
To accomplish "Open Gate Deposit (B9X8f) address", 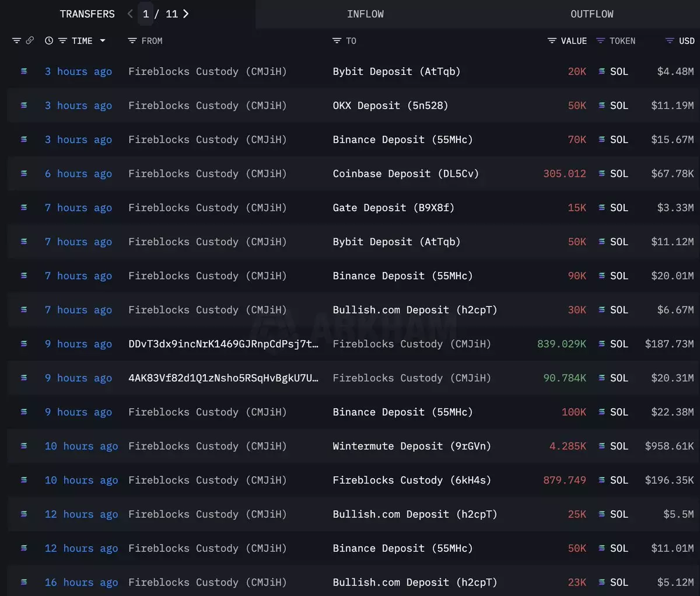I will (x=393, y=207).
